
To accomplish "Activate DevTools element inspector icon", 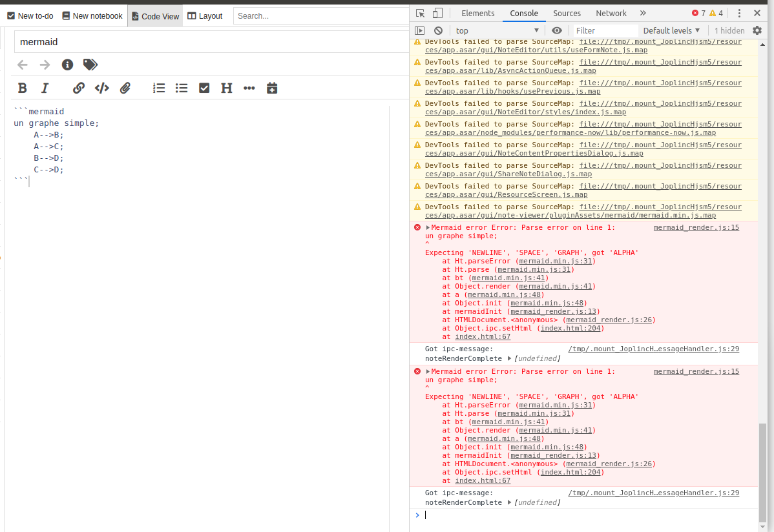I will click(420, 14).
